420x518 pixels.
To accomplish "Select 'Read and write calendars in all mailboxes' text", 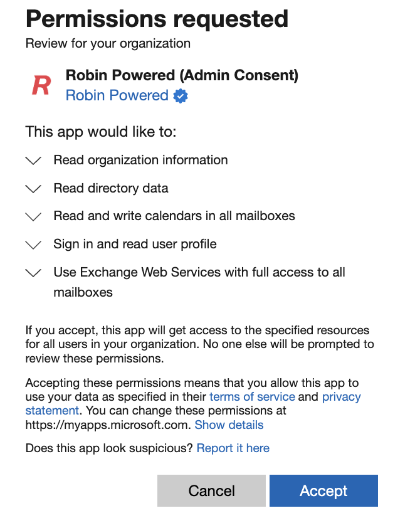I will (174, 216).
